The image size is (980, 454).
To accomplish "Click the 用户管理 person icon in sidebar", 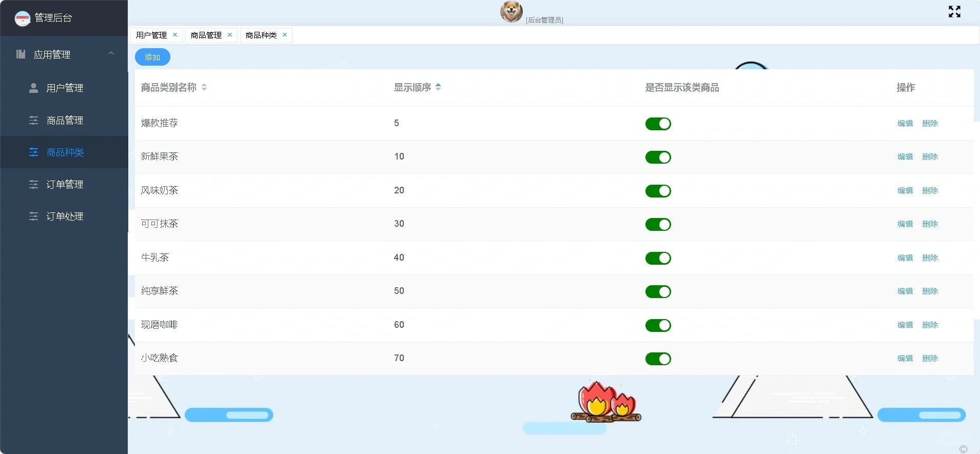I will pyautogui.click(x=33, y=88).
